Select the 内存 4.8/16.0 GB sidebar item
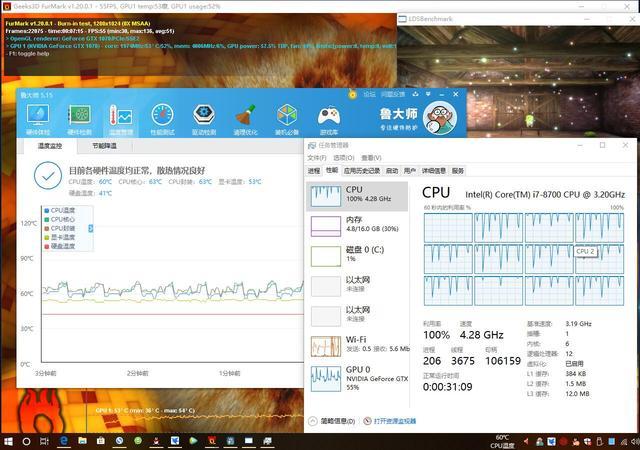This screenshot has width=640, height=450. click(x=357, y=226)
